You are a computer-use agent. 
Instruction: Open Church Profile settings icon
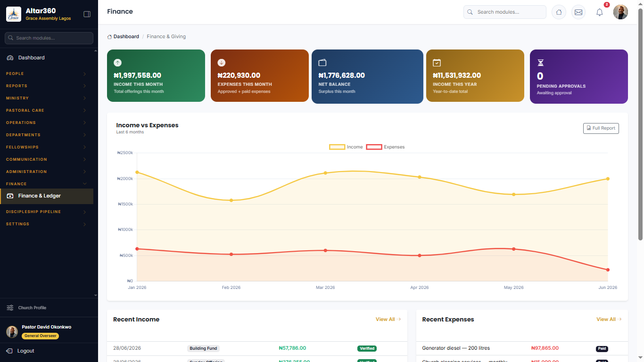(x=10, y=308)
